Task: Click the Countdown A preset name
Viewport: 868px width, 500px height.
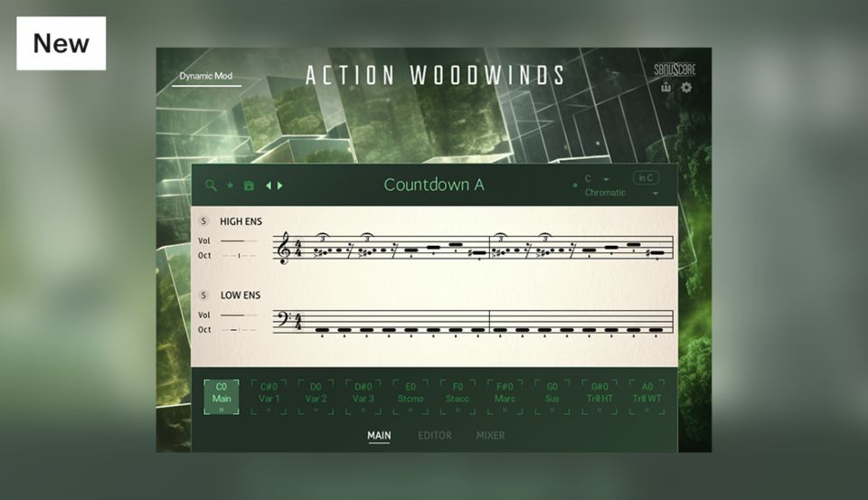Action: (434, 184)
